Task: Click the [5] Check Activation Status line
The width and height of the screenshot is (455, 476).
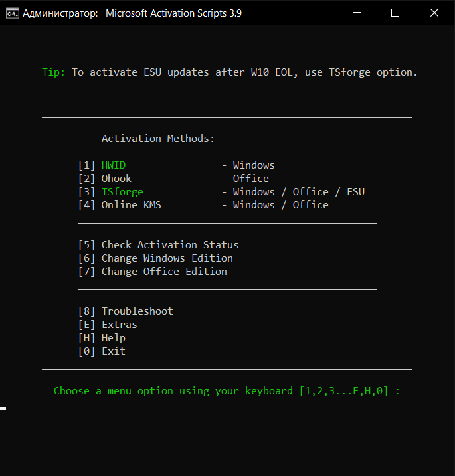Action: click(159, 245)
